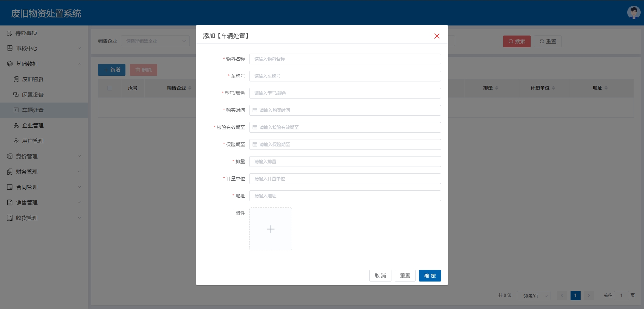644x309 pixels.
Task: Click the 取消 button
Action: [380, 276]
